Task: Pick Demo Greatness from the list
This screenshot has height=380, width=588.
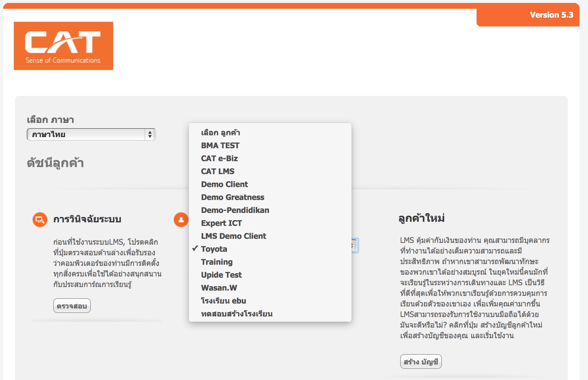Action: tap(270, 197)
